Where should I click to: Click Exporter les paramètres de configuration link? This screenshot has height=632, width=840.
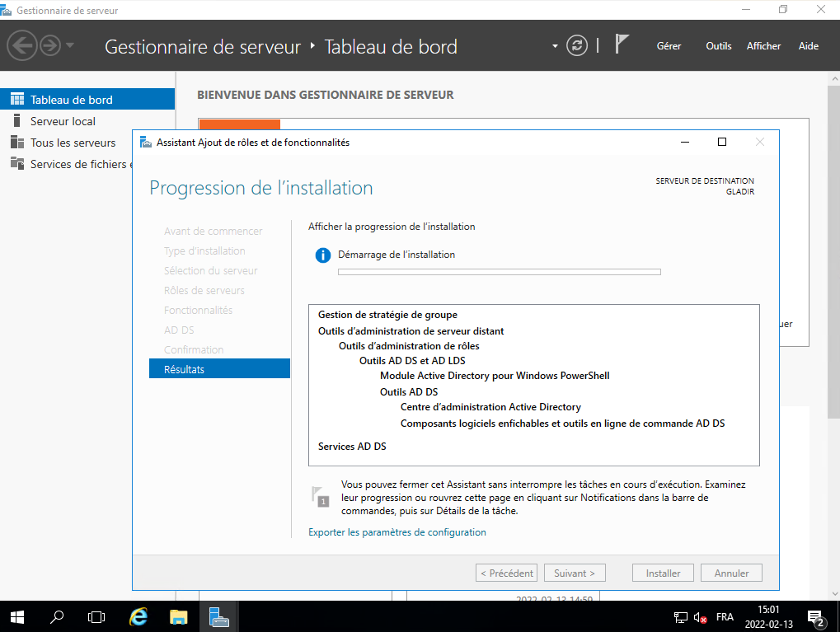click(397, 531)
